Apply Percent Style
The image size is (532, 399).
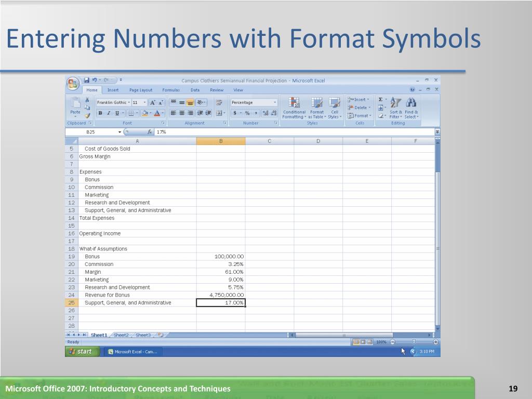pos(247,113)
